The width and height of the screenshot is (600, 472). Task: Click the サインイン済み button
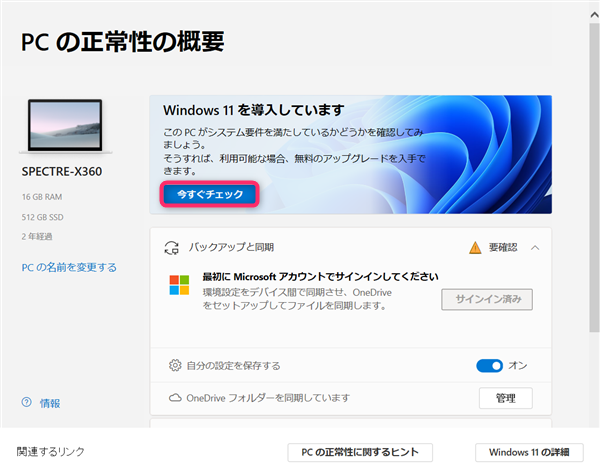(487, 299)
